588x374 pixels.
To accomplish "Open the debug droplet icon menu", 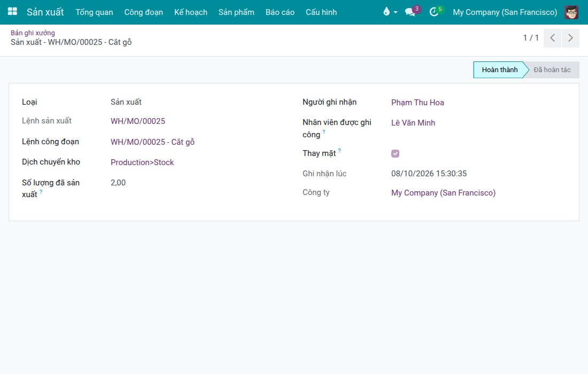I will coord(386,12).
